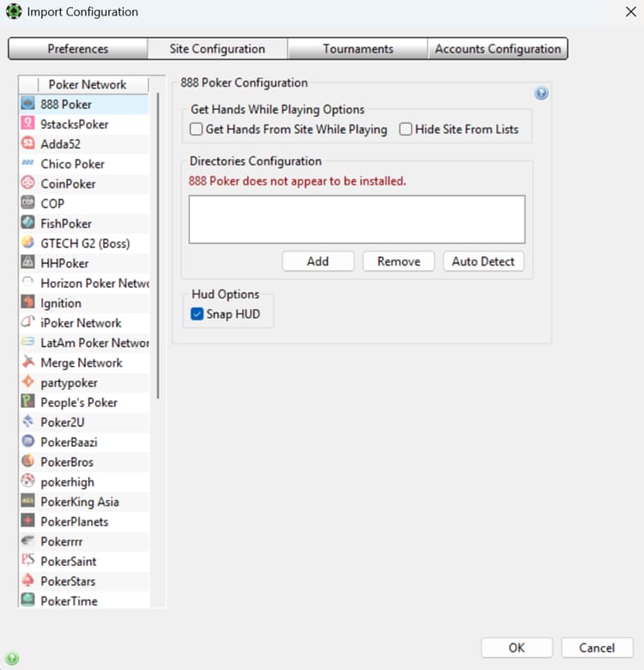Select 'Chico Poker' in the list
Screen dimensions: 644x670
coord(84,164)
